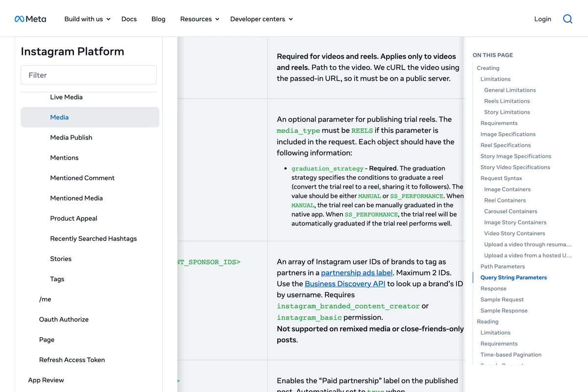
Task: Select Page in sidebar
Action: tap(47, 340)
